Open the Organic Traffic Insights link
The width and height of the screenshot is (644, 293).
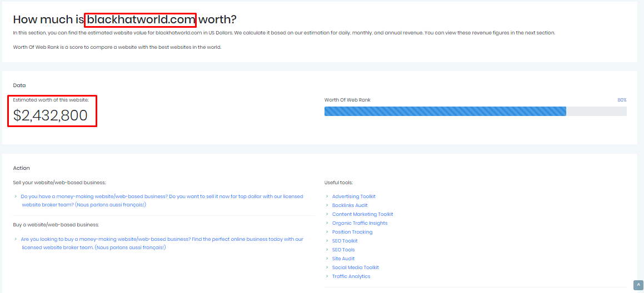360,223
